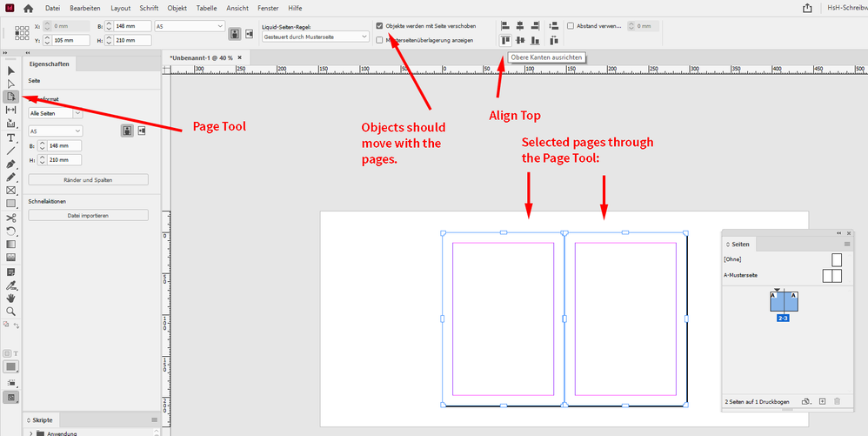Screen dimensions: 868x436
Task: Open Liquid-Seiten-Regel dropdown
Action: (x=315, y=37)
